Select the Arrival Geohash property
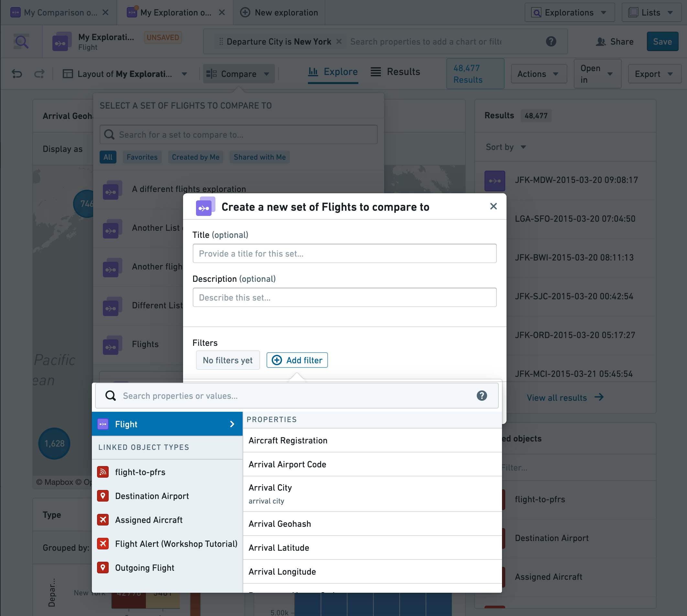The height and width of the screenshot is (616, 687). [x=372, y=524]
